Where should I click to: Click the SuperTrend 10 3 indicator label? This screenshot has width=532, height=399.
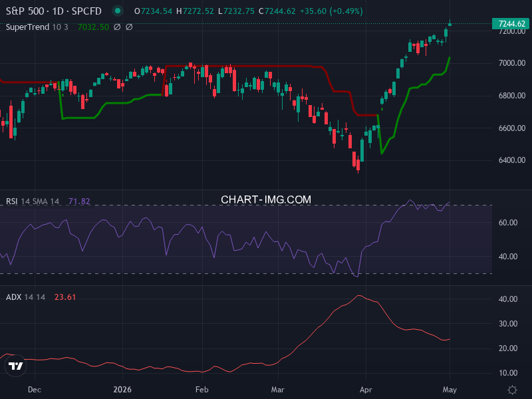(37, 27)
